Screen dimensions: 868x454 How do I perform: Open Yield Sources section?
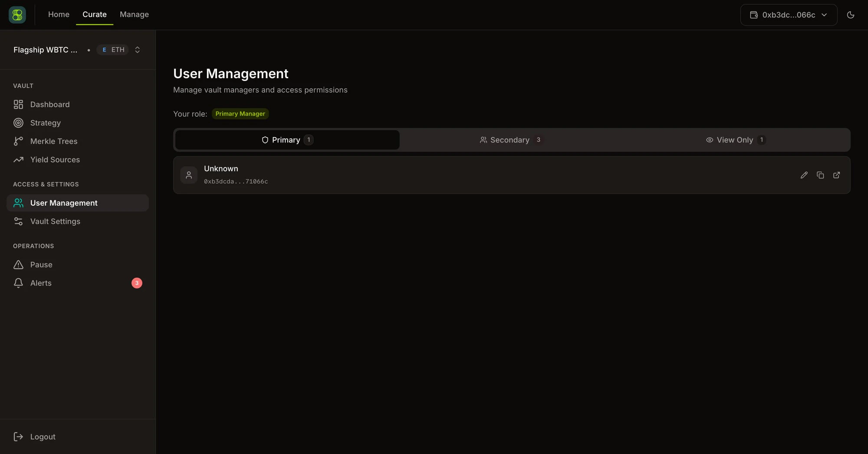[x=77, y=160]
